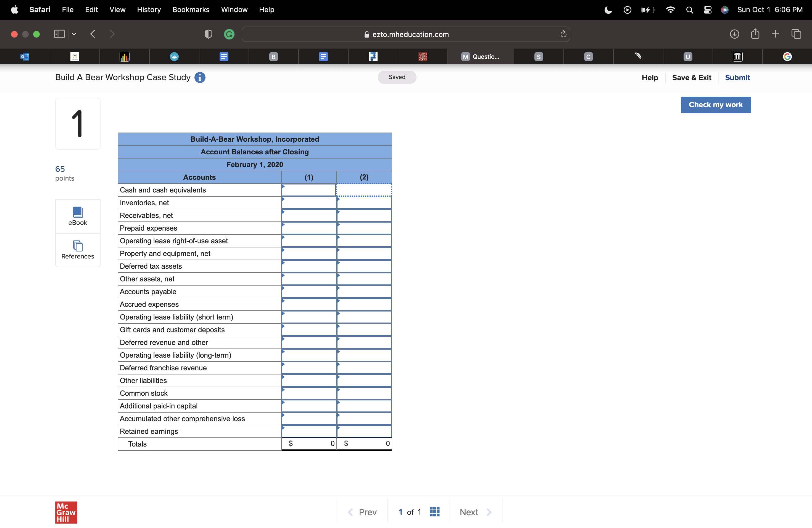Open the privacy shield icon in toolbar

[x=208, y=34]
